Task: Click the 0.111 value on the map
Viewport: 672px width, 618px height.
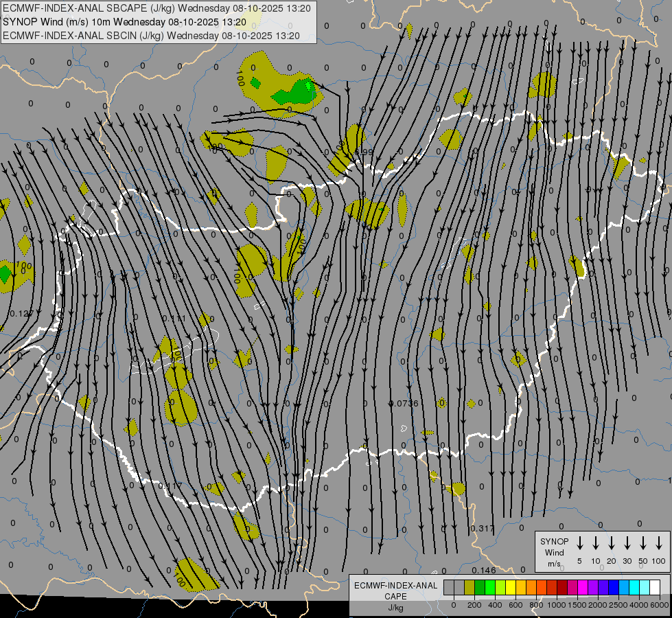Action: coord(174,319)
